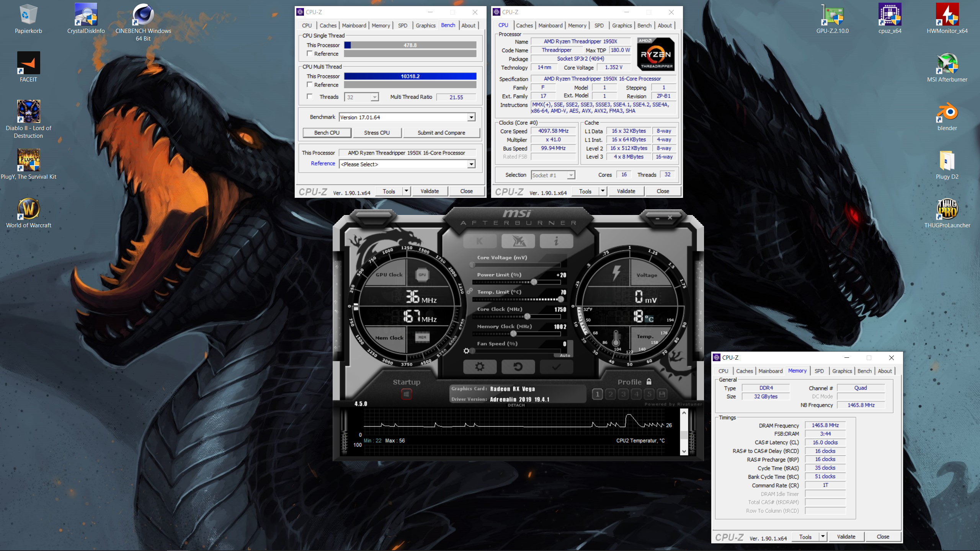Screen dimensions: 980x551
Task: Select the MSI Afterburner desktop shortcut
Action: [x=947, y=67]
